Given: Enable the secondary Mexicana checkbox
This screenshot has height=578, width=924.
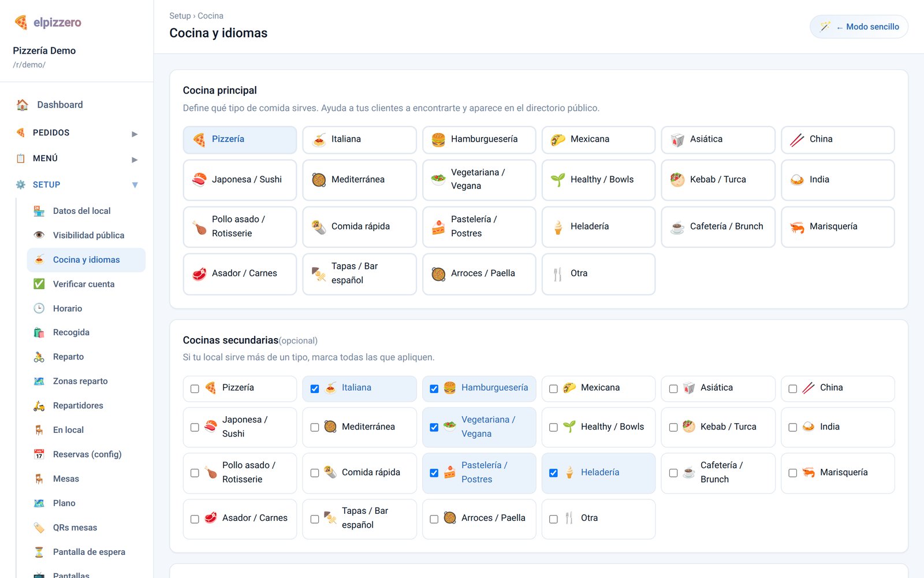Looking at the screenshot, I should click(553, 389).
